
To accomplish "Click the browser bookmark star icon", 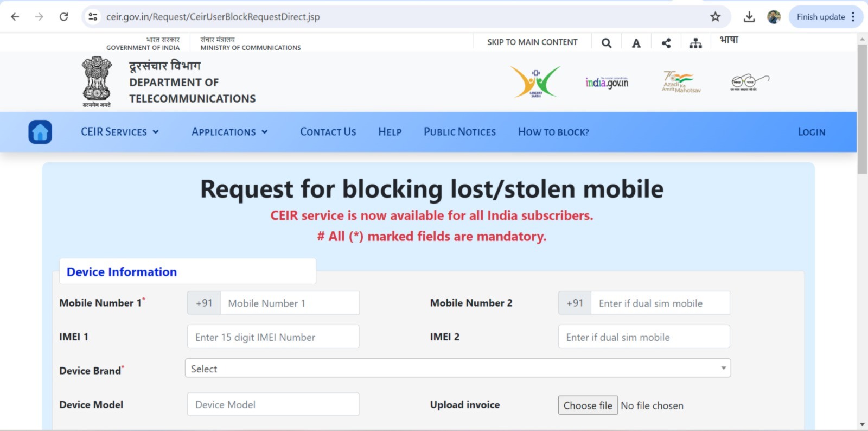I will (714, 16).
